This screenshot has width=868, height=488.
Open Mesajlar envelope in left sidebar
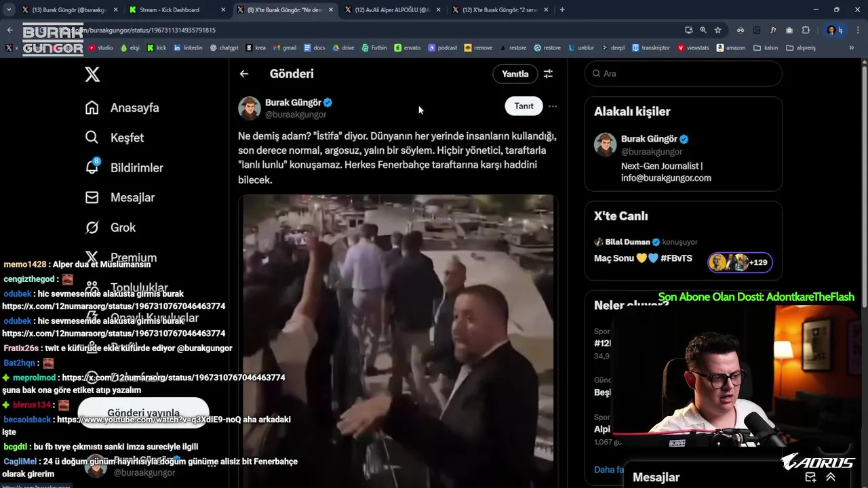click(x=92, y=197)
